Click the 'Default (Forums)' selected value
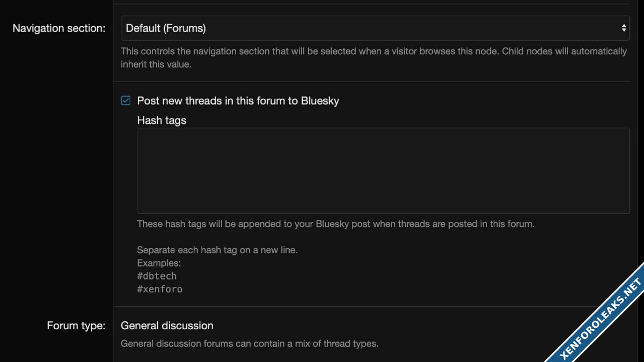Image resolution: width=644 pixels, height=362 pixels. (166, 28)
